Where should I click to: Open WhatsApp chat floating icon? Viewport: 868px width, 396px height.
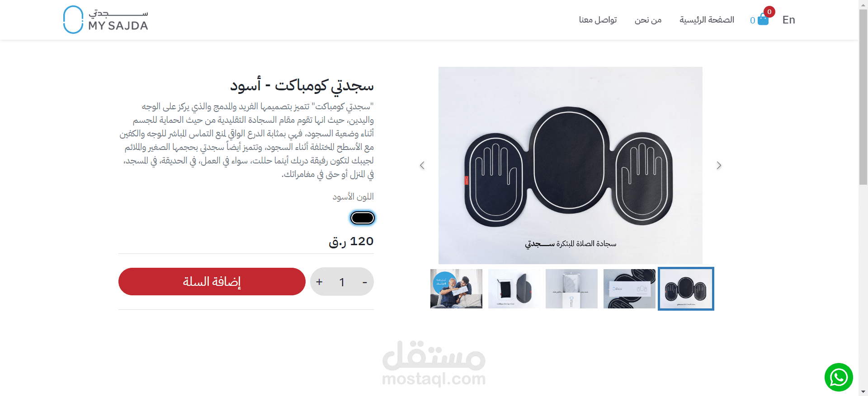(x=839, y=377)
